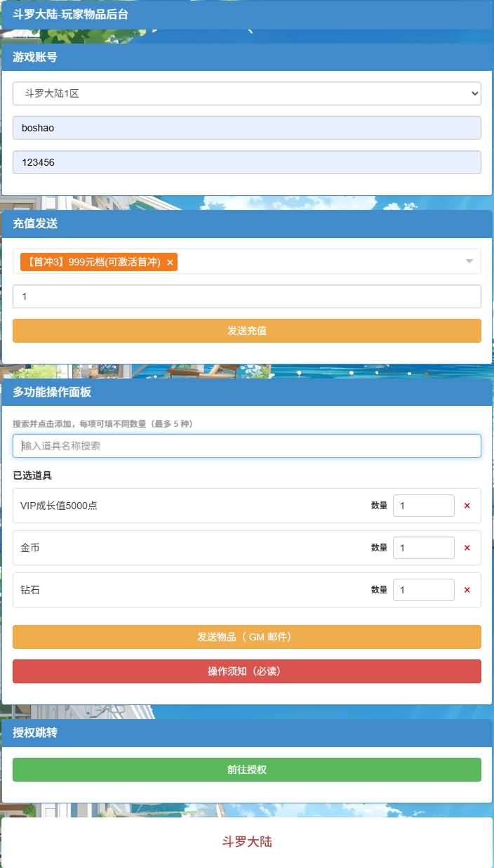Screen dimensions: 494x868
Task: Focus the 输入道具名称搜索 search box
Action: [x=247, y=446]
